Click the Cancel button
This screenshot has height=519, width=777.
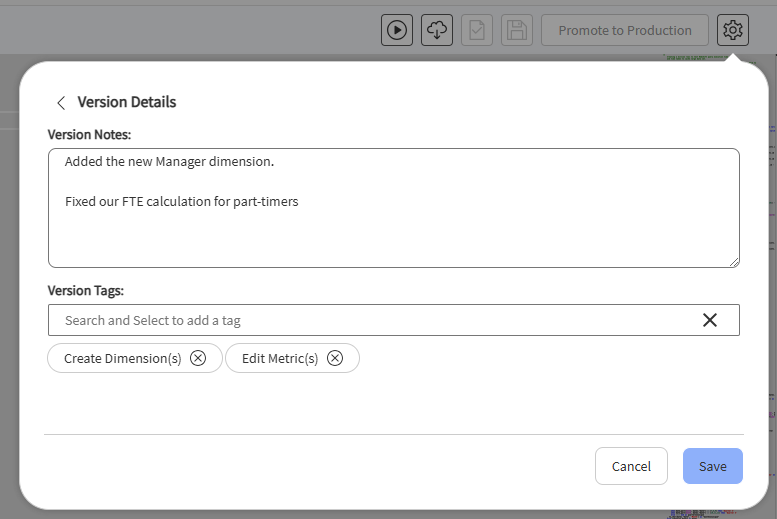pyautogui.click(x=631, y=466)
